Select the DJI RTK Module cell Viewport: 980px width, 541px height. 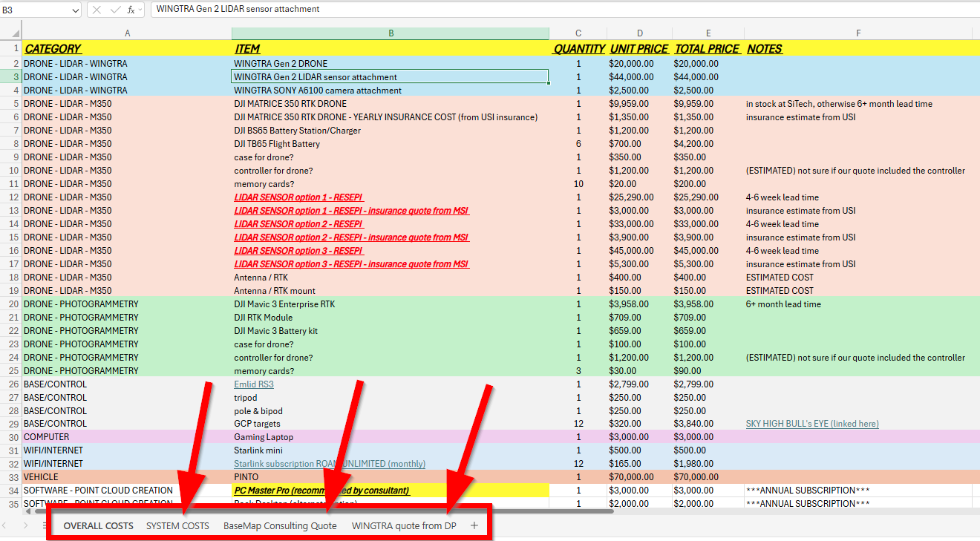point(391,317)
